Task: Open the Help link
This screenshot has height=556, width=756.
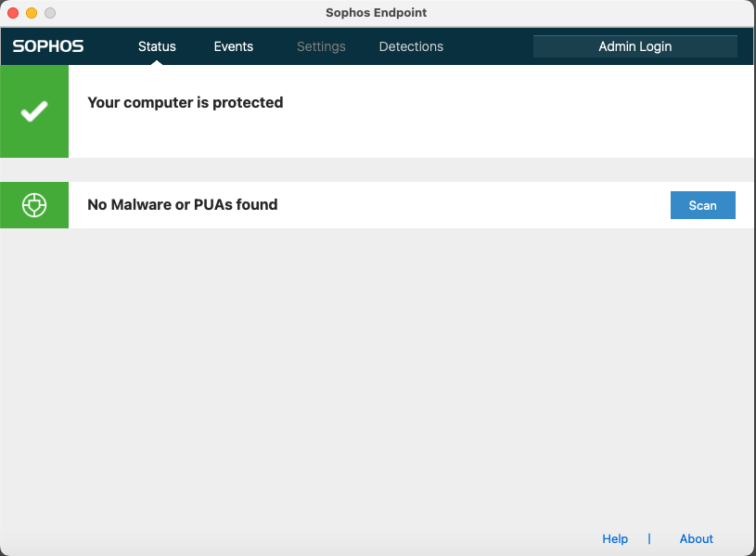Action: click(x=615, y=538)
